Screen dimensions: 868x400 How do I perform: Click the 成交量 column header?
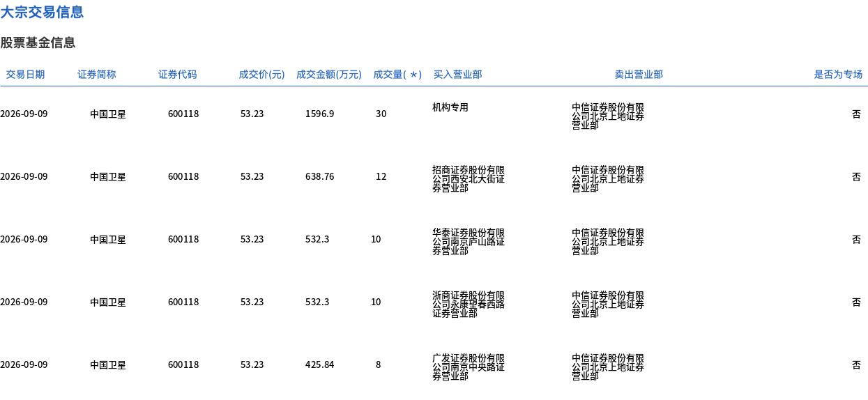[x=397, y=75]
